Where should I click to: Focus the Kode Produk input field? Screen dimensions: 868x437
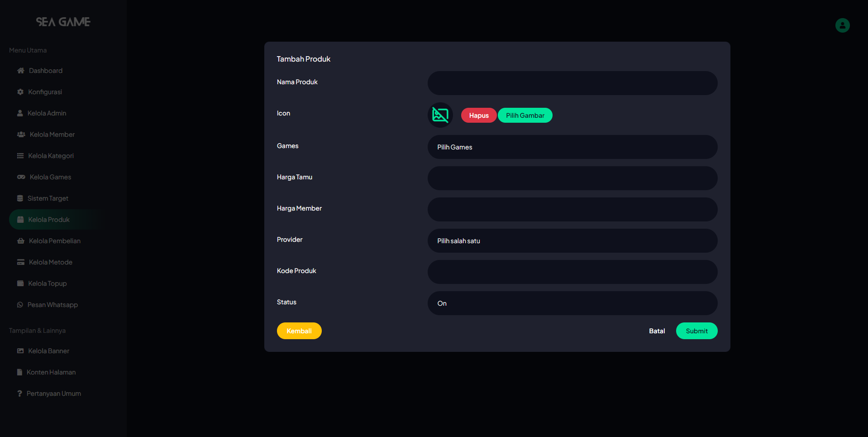pyautogui.click(x=572, y=272)
